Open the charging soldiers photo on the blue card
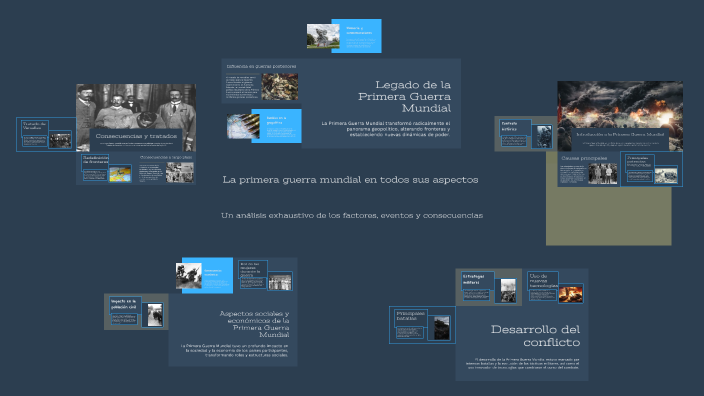Image resolution: width=704 pixels, height=396 pixels. 189,276
